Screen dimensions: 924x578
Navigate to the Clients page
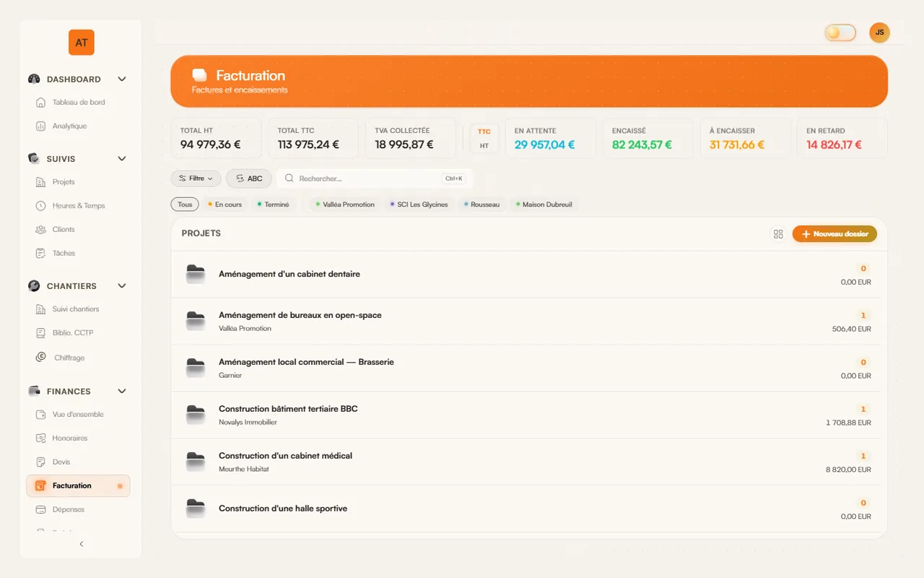click(x=78, y=230)
